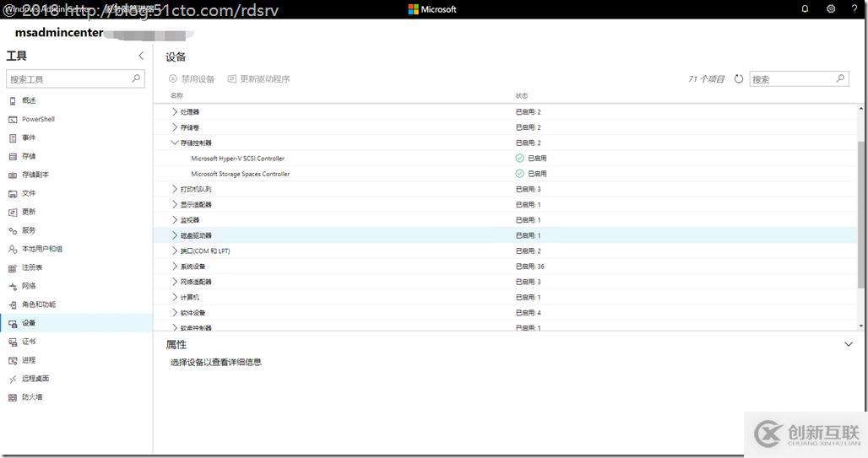Image resolution: width=868 pixels, height=458 pixels.
Task: Click 已启用: 4 status for 软件设备
Action: click(x=528, y=313)
